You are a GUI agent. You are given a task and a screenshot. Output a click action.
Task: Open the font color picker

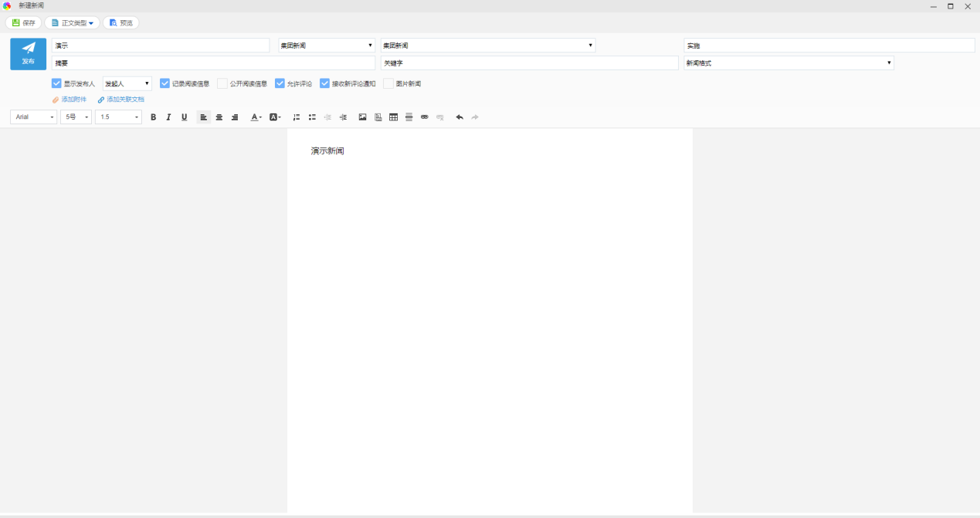click(256, 117)
